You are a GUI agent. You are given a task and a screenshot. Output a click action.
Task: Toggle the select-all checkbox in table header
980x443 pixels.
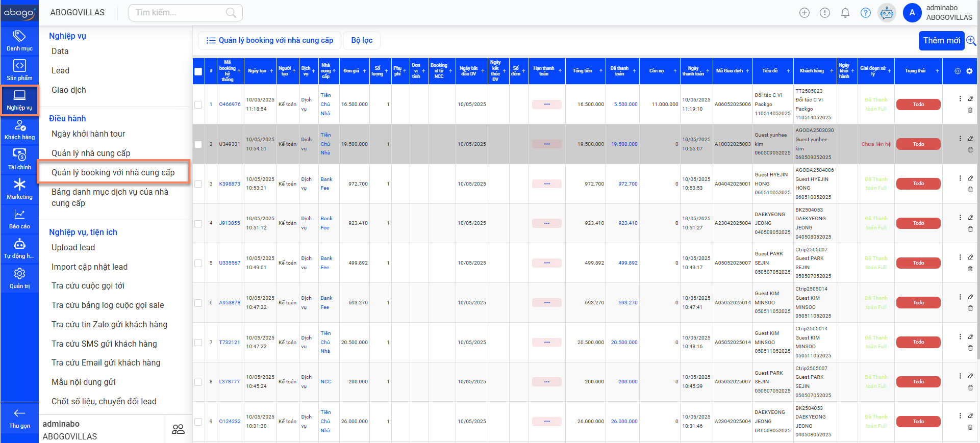[198, 71]
